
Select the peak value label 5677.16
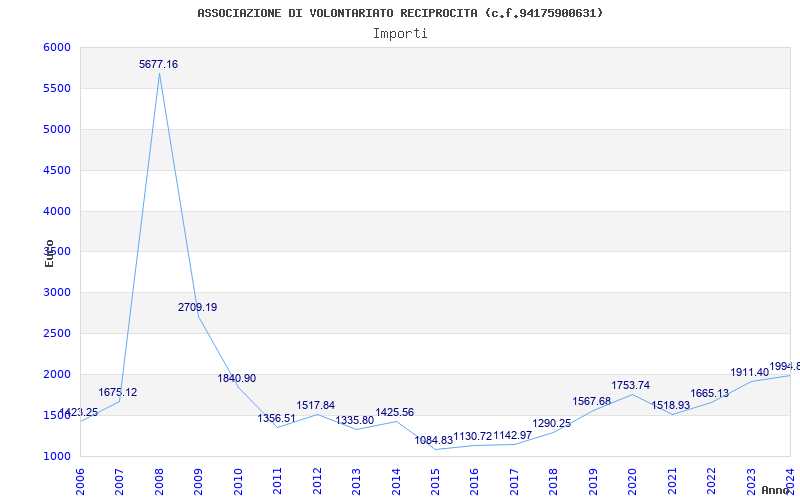tap(159, 64)
